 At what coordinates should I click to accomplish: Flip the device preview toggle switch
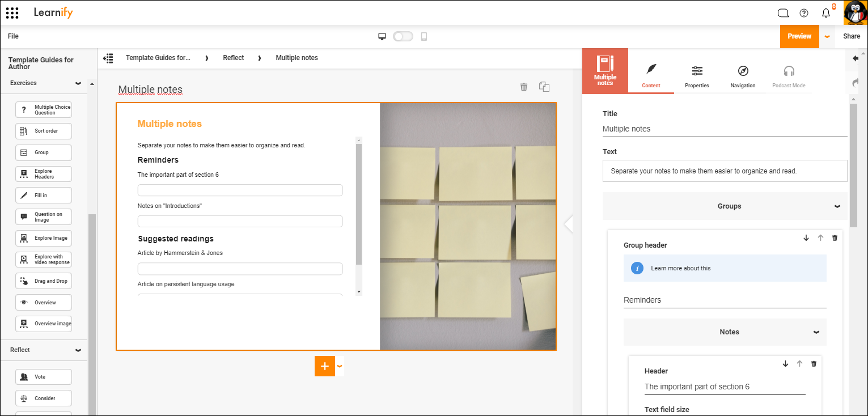(x=403, y=36)
